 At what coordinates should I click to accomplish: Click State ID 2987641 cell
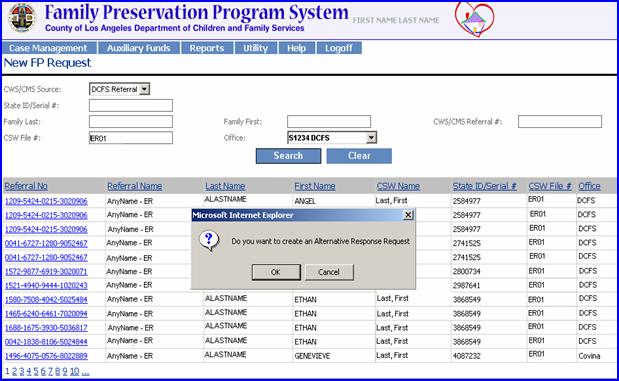pyautogui.click(x=467, y=285)
